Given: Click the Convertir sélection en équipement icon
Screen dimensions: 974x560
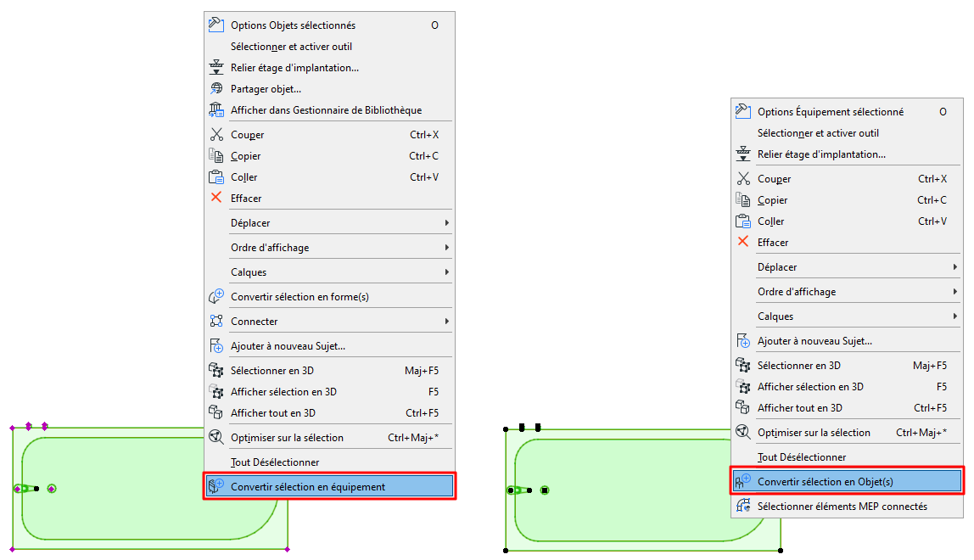Looking at the screenshot, I should (x=216, y=486).
